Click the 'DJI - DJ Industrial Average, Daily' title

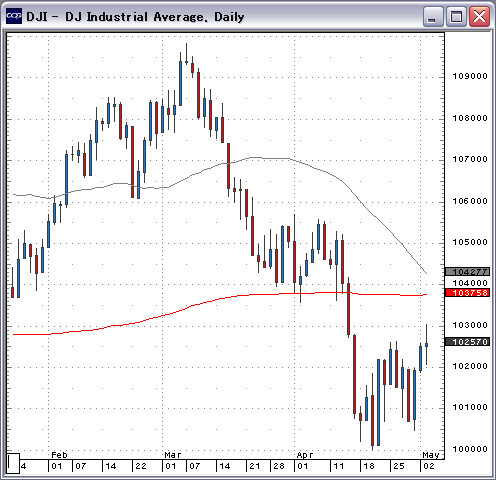point(135,17)
